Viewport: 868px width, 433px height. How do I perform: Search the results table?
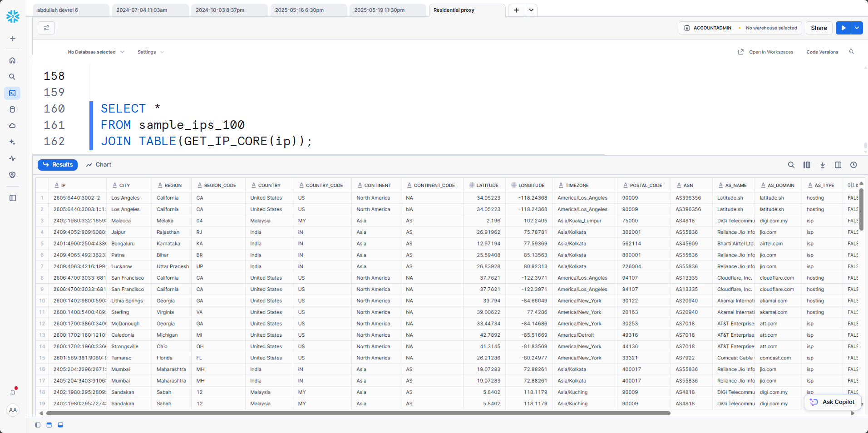(791, 165)
